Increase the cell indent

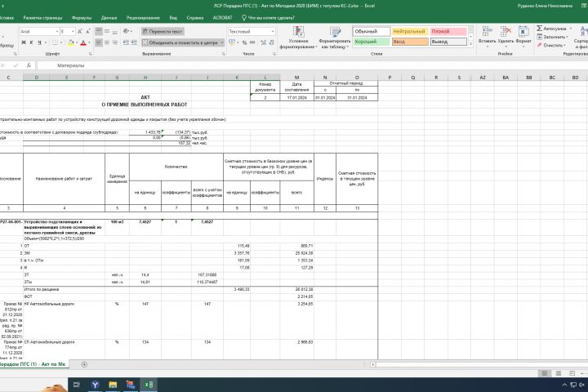point(134,42)
